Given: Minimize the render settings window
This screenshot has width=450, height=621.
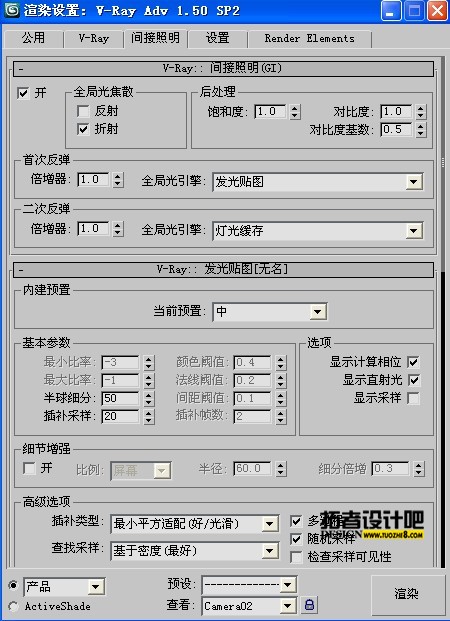Looking at the screenshot, I should click(391, 11).
